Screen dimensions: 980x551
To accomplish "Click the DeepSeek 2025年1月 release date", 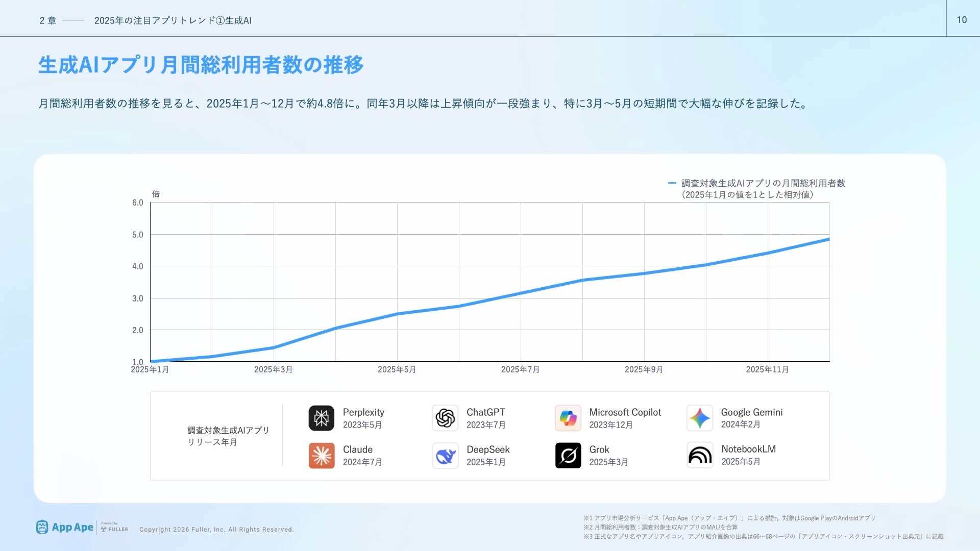I will click(x=486, y=462).
